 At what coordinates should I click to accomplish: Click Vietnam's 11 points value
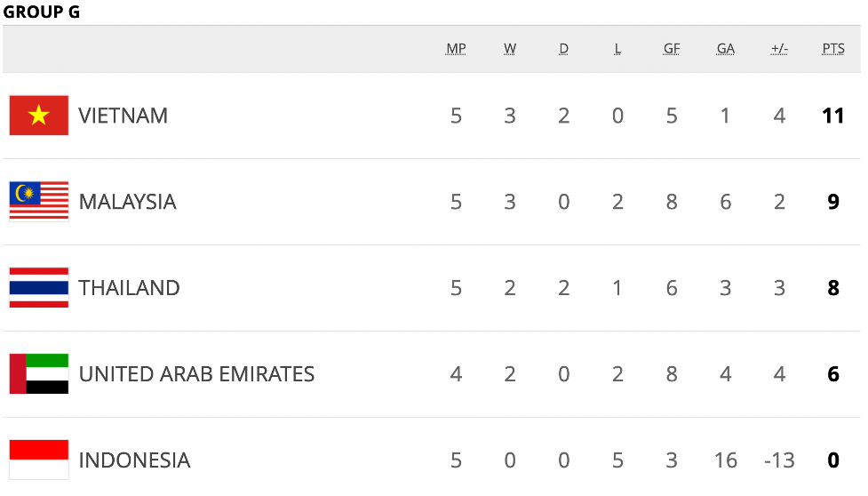pos(833,116)
